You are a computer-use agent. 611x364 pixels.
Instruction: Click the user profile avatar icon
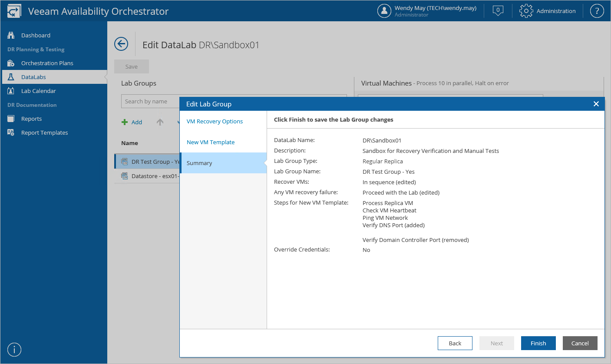tap(384, 11)
